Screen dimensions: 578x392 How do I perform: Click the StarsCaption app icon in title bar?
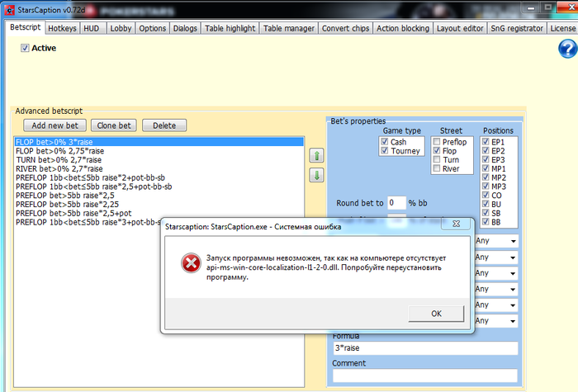pos(9,10)
